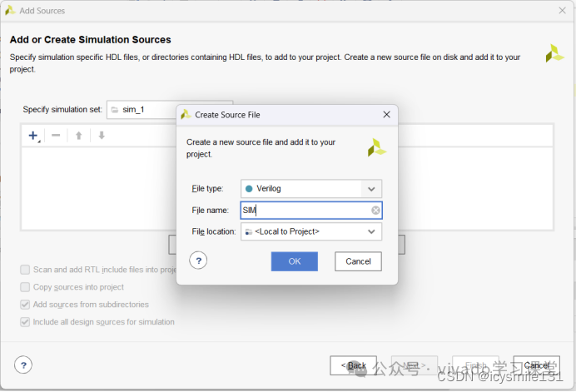This screenshot has height=392, width=576.
Task: Open help in Add Sources window
Action: tap(23, 365)
